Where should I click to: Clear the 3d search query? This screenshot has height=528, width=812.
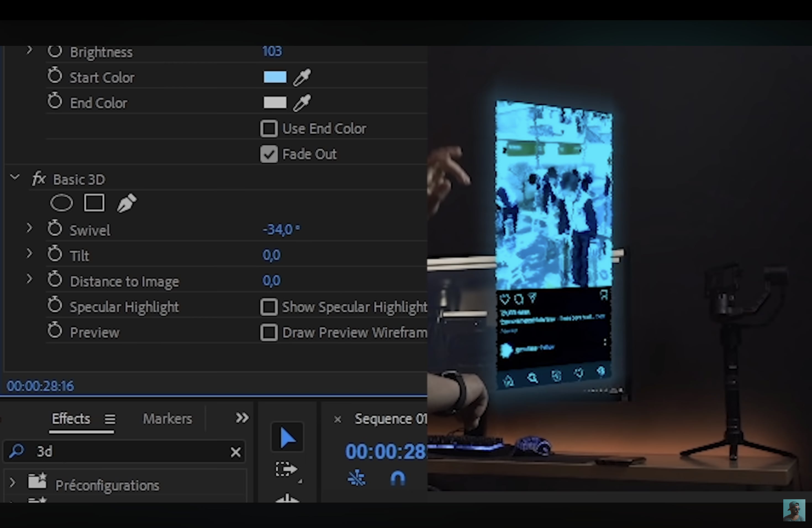(x=235, y=452)
